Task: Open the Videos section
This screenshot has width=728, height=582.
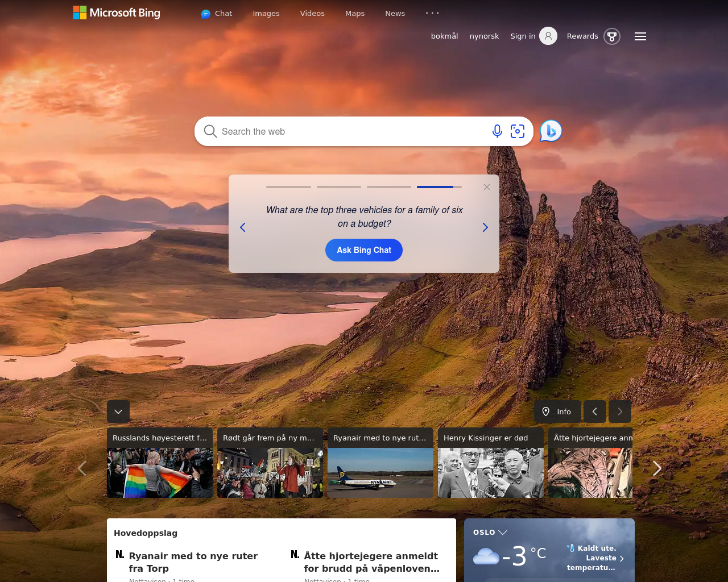Action: tap(312, 14)
